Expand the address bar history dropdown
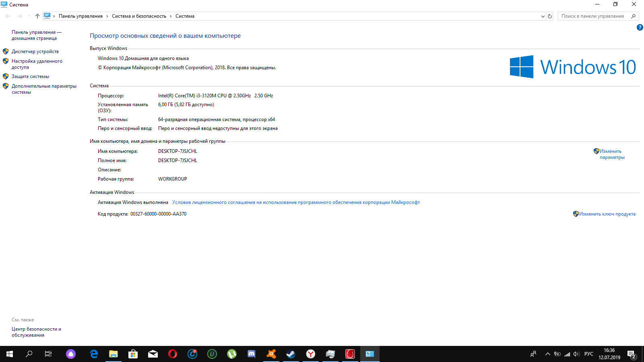 click(543, 16)
